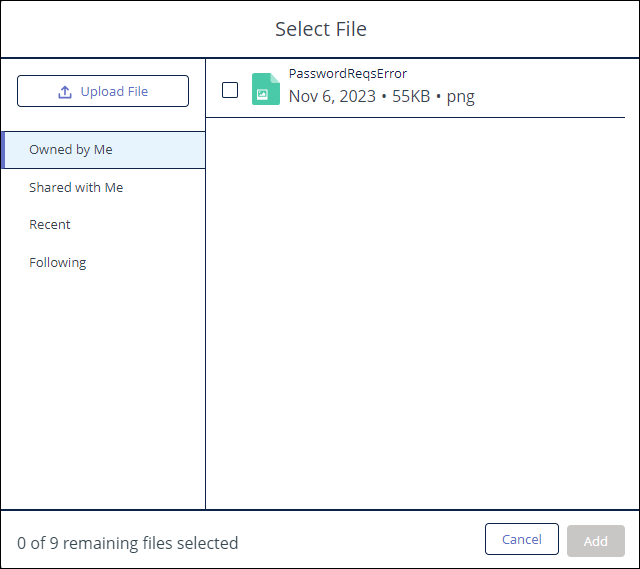640x569 pixels.
Task: Tick the PasswordReqsError file checkbox
Action: coord(230,90)
